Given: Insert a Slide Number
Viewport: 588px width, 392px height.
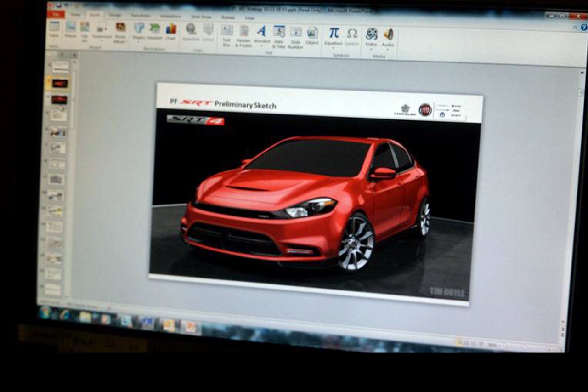Looking at the screenshot, I should (x=296, y=36).
